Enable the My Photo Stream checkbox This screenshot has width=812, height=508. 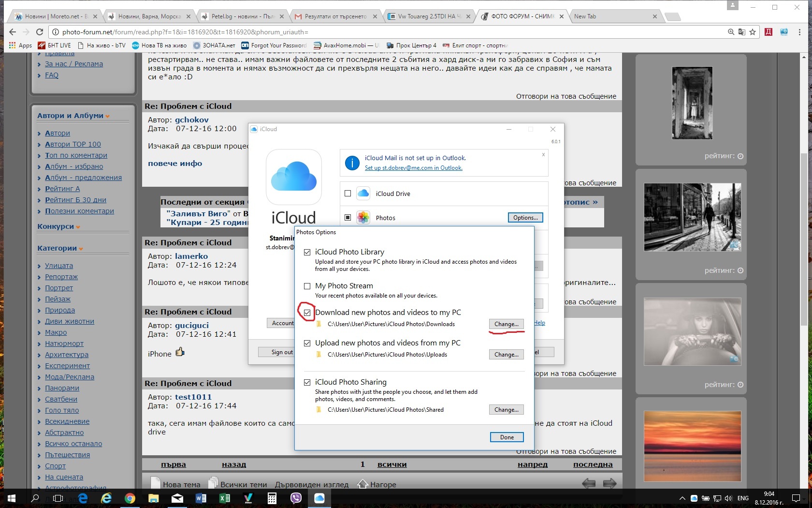click(307, 286)
